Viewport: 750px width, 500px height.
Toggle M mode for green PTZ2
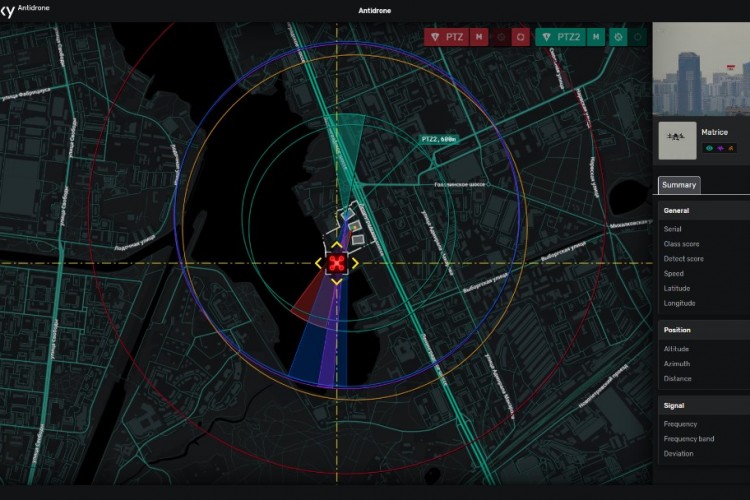(596, 37)
